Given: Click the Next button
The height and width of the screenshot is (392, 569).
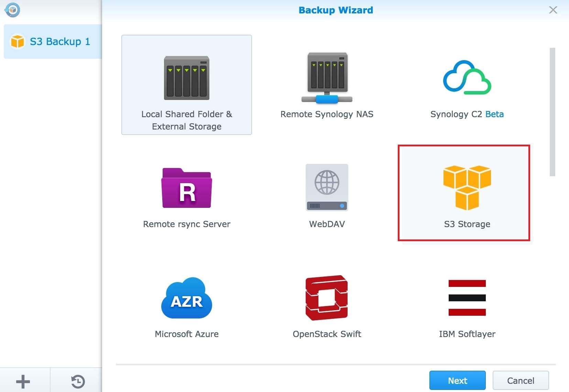Looking at the screenshot, I should point(457,380).
